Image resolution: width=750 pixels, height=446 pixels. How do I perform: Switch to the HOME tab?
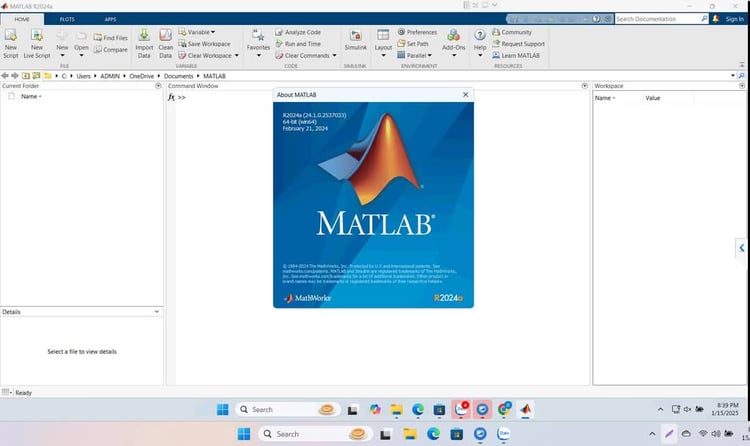tap(22, 19)
